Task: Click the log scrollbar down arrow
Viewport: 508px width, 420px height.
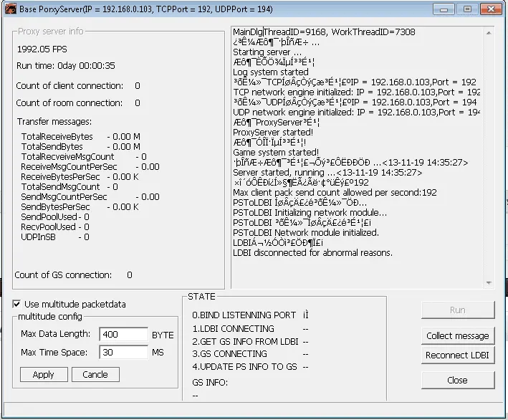Action: [x=489, y=283]
